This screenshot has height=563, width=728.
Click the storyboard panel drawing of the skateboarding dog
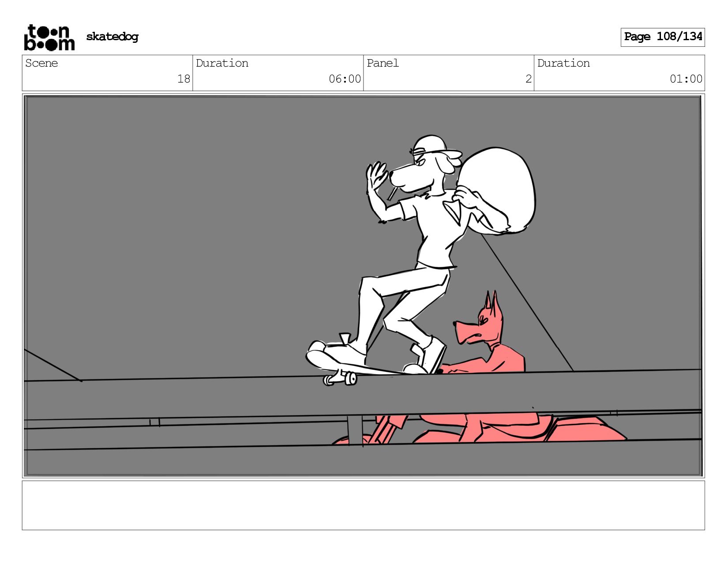pos(363,286)
